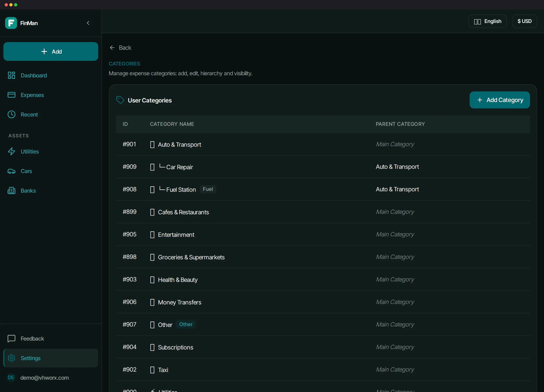Viewport: 544px width, 392px height.
Task: Click the Groceries & Supermarkets category icon
Action: (x=152, y=257)
